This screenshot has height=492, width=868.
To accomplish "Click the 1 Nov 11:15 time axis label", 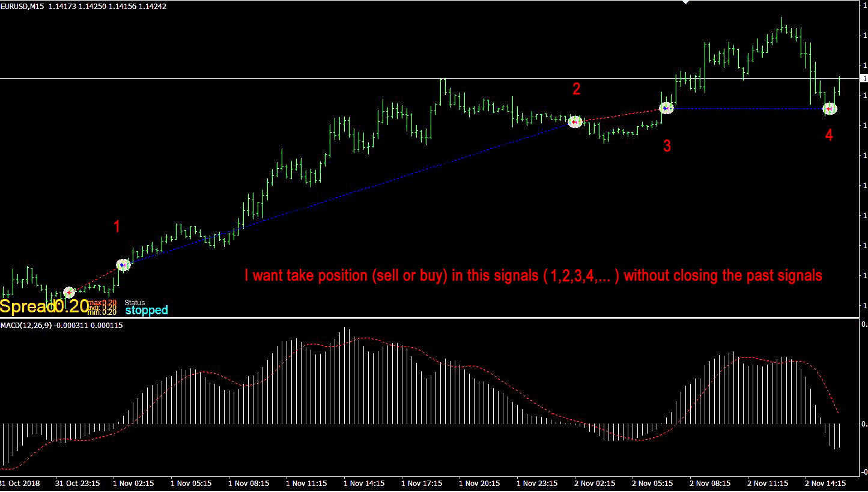I will 306,483.
